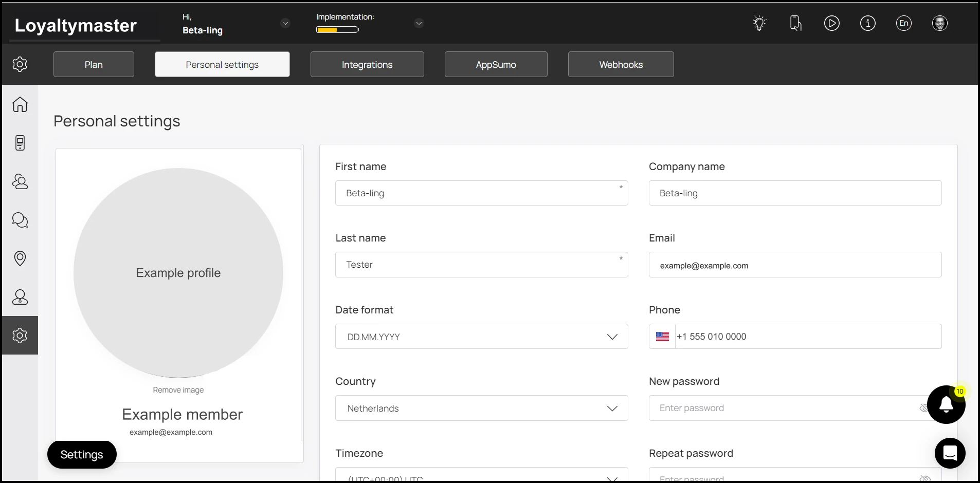Click the Company name field
Image resolution: width=980 pixels, height=483 pixels.
click(x=795, y=193)
